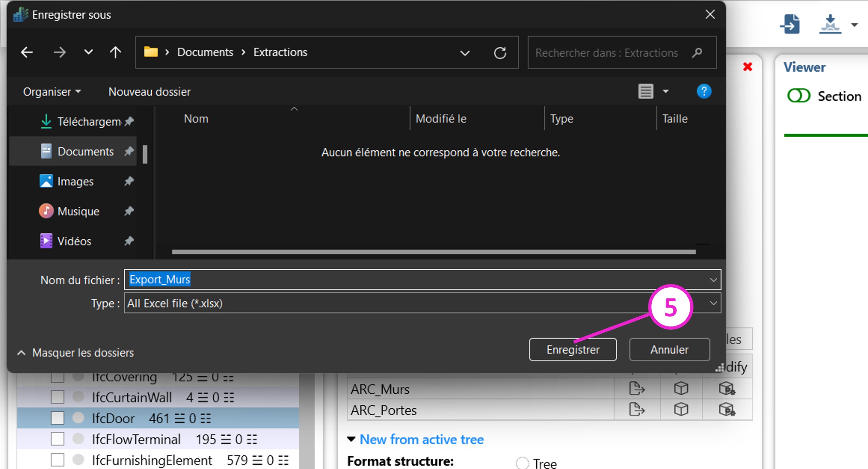Toggle the Section switch in Viewer

pyautogui.click(x=798, y=96)
